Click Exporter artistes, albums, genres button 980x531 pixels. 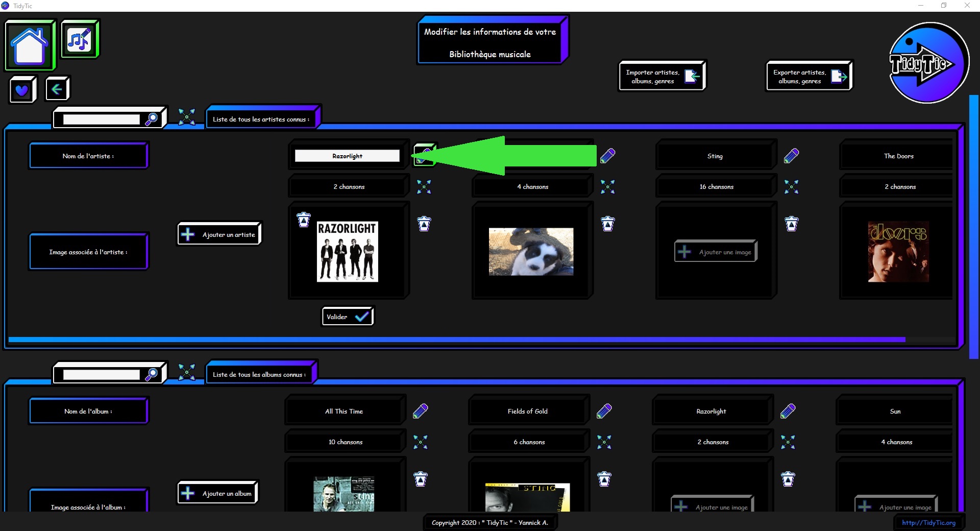[810, 76]
